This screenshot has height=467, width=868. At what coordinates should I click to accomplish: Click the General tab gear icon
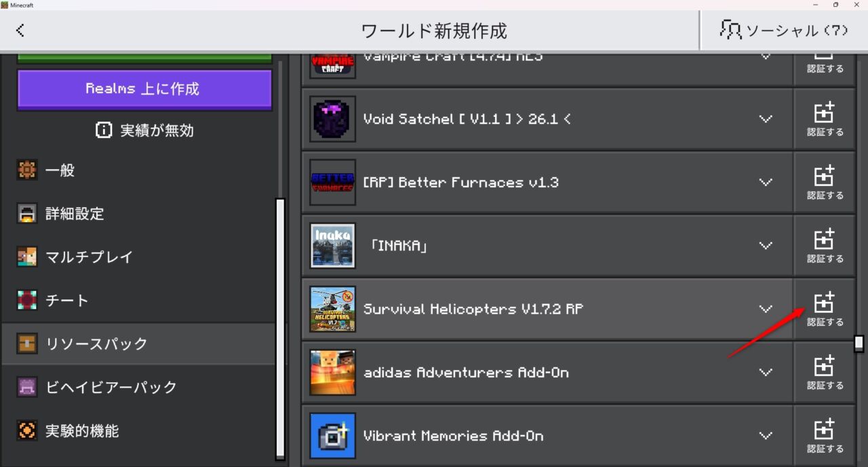coord(27,170)
